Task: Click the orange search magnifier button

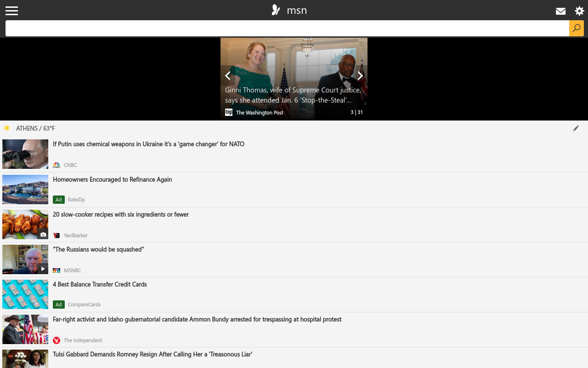Action: click(x=577, y=28)
